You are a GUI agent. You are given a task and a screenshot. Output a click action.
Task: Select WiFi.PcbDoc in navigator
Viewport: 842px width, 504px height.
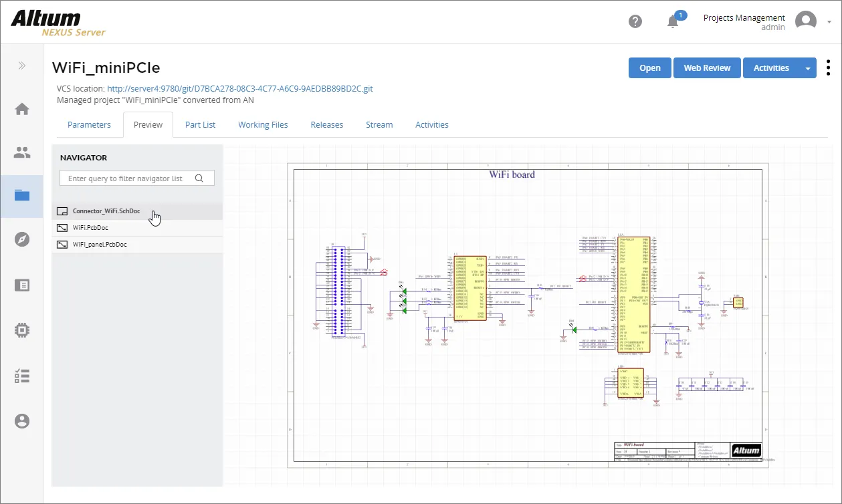point(137,228)
